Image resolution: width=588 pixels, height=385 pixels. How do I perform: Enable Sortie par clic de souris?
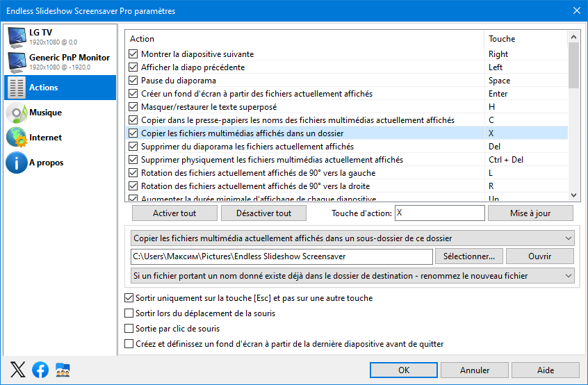(129, 329)
